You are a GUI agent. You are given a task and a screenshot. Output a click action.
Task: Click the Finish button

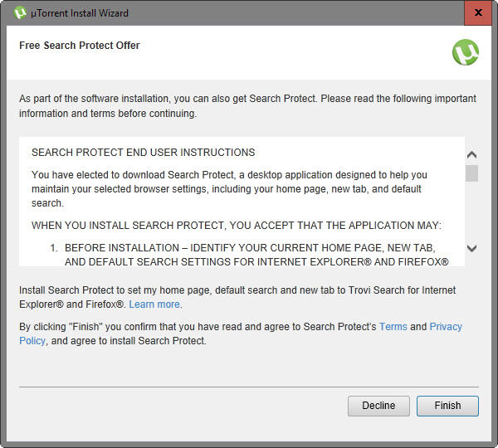pos(447,406)
